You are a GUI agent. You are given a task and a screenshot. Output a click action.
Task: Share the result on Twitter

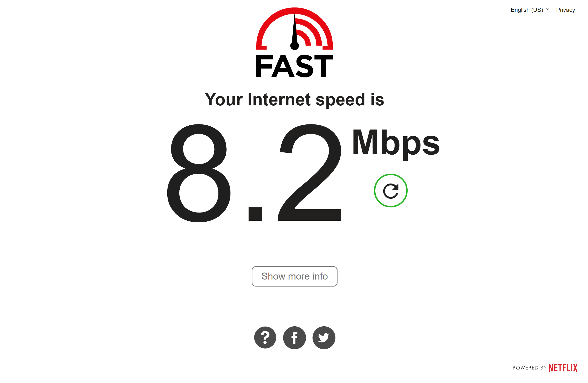click(324, 337)
